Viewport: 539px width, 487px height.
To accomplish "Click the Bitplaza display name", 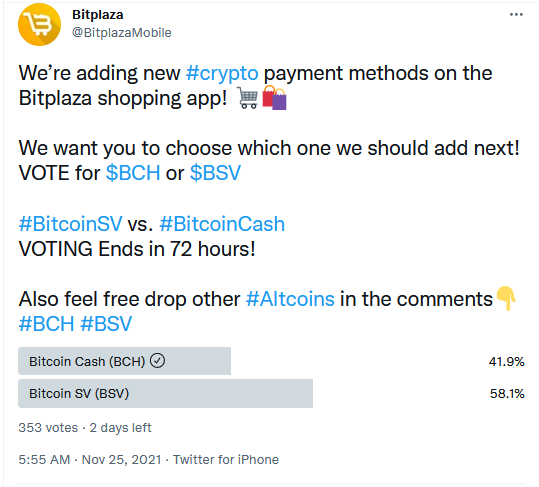I will point(98,15).
